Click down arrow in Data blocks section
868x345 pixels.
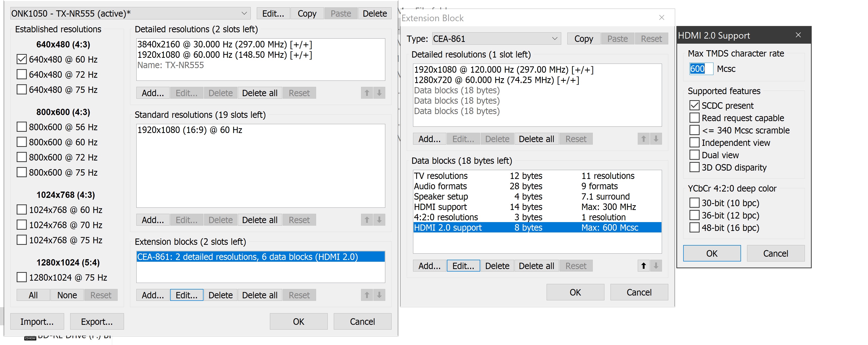656,266
